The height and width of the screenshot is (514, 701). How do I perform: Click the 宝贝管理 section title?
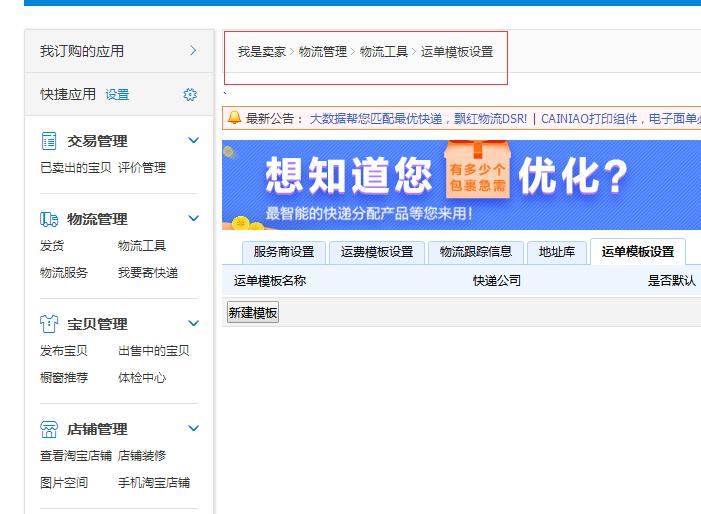point(97,324)
